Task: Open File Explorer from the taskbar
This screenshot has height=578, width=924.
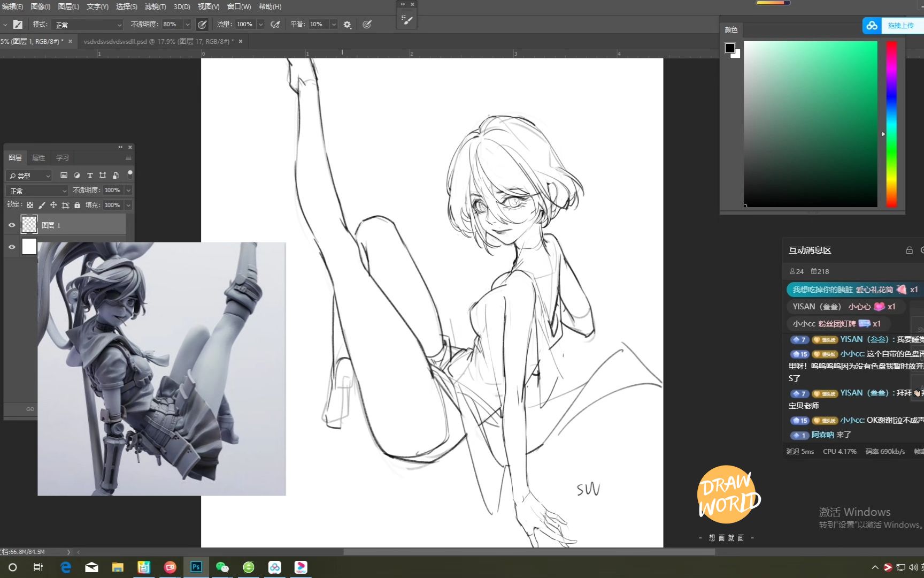Action: point(117,567)
